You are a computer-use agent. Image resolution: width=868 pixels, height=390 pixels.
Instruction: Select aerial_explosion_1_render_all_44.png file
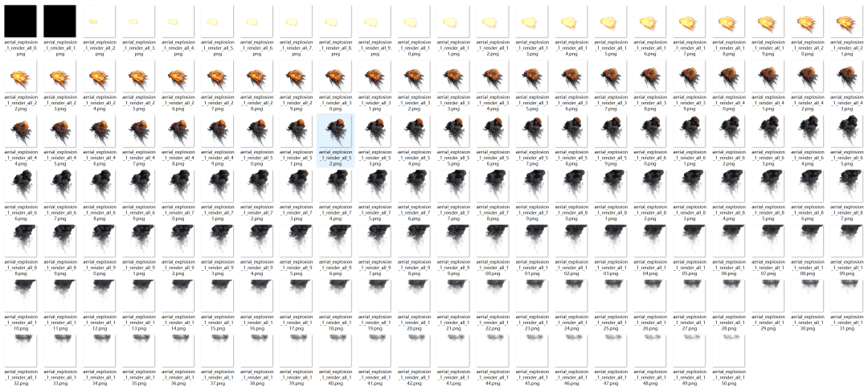(x=20, y=131)
